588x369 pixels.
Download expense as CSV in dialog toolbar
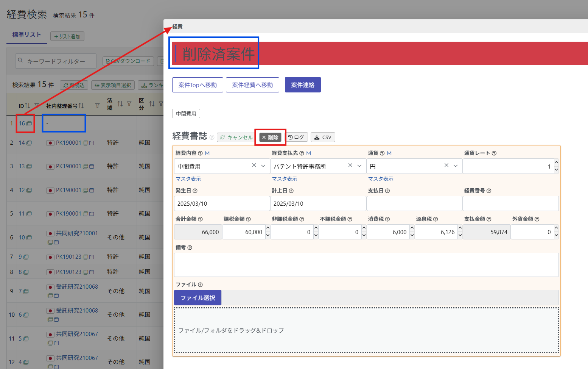coord(323,137)
